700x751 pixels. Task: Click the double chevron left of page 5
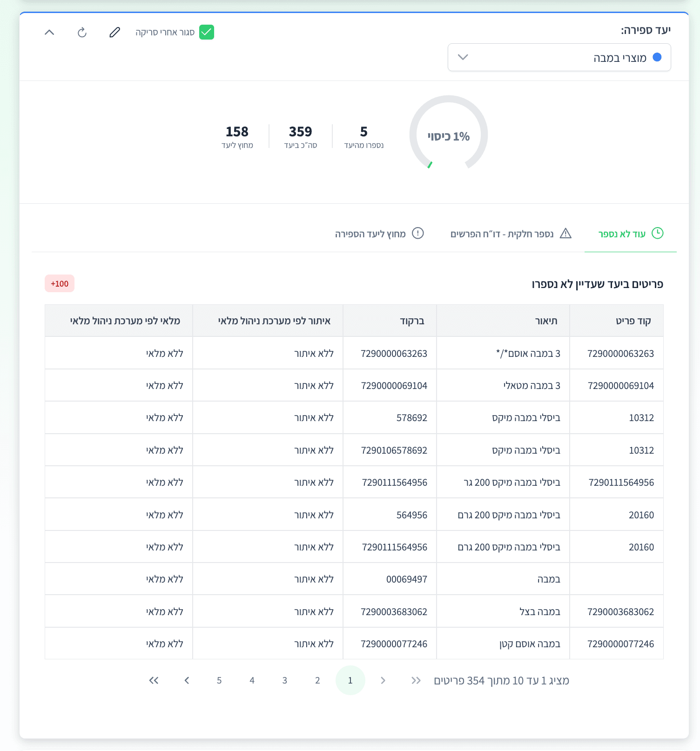pos(154,680)
